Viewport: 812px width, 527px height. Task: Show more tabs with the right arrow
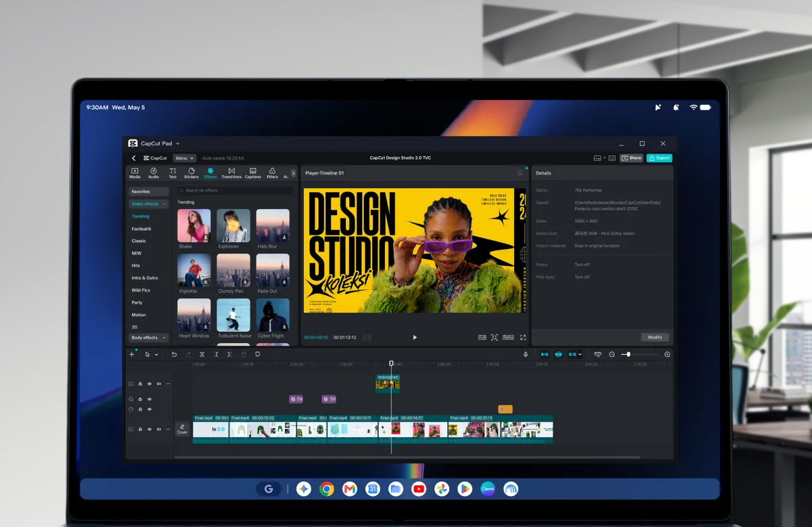[293, 173]
